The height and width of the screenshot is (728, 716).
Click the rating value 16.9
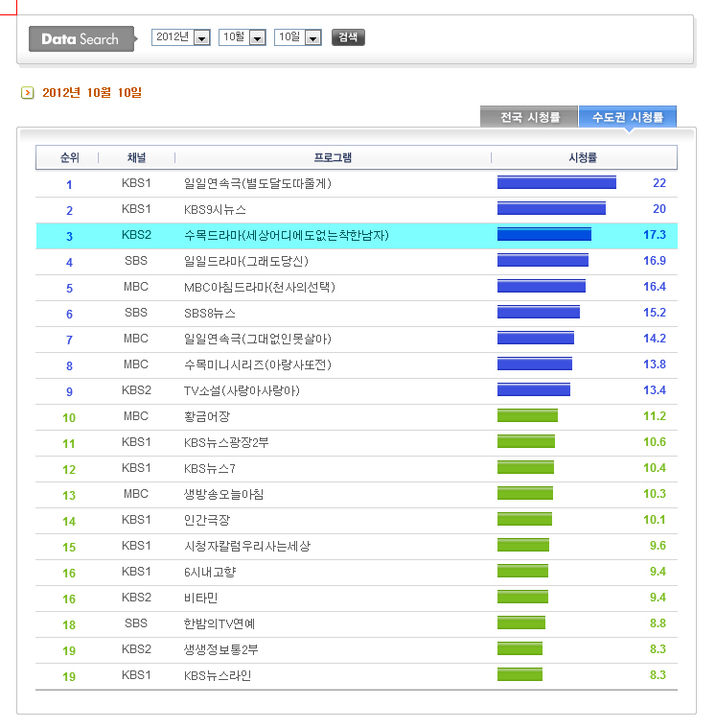(655, 261)
